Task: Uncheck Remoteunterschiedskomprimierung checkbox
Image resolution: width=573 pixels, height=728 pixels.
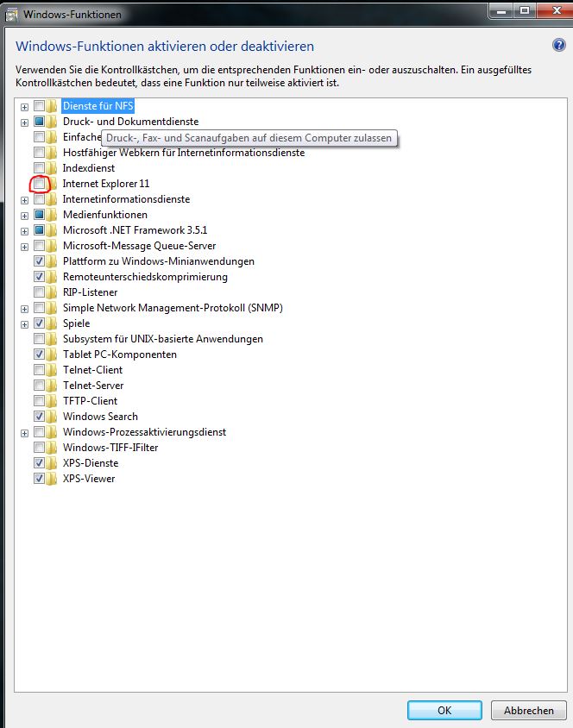Action: 40,277
